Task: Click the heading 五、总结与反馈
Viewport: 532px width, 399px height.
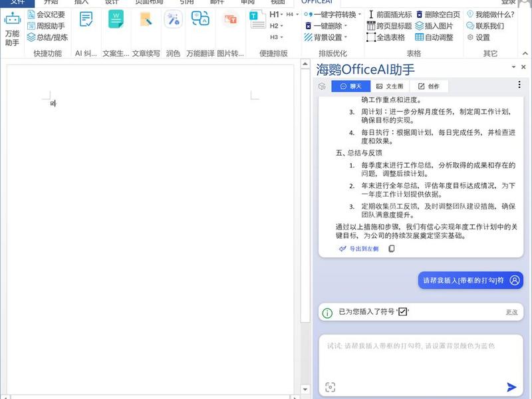Action: coord(358,153)
